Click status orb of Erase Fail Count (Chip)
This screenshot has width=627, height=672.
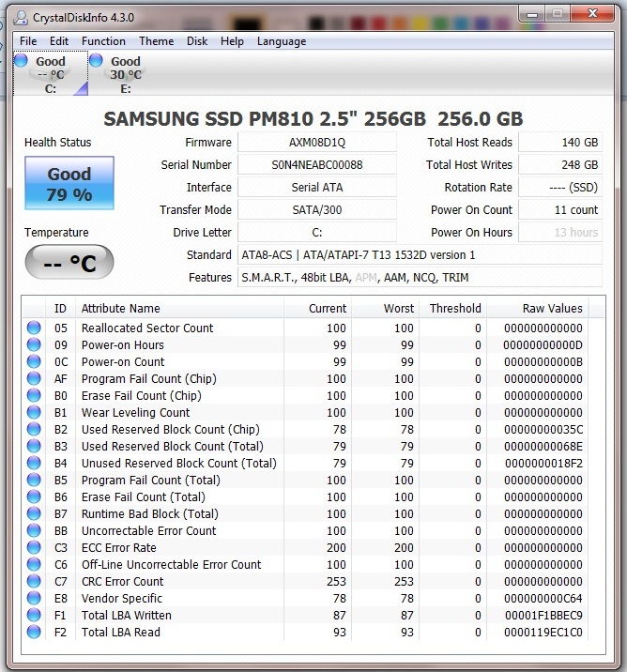(34, 395)
